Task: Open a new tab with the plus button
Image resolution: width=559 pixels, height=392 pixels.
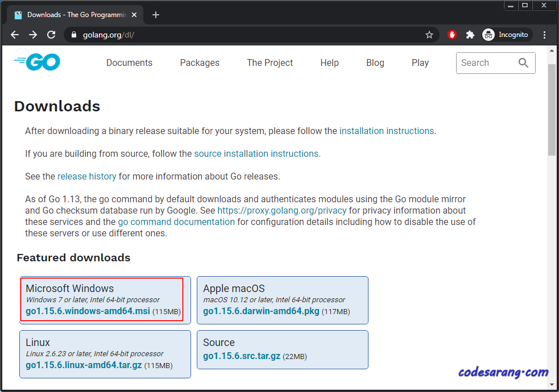Action: coord(156,15)
